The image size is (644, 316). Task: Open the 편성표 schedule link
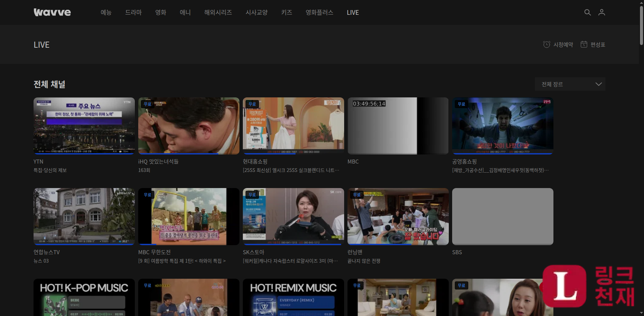[598, 45]
